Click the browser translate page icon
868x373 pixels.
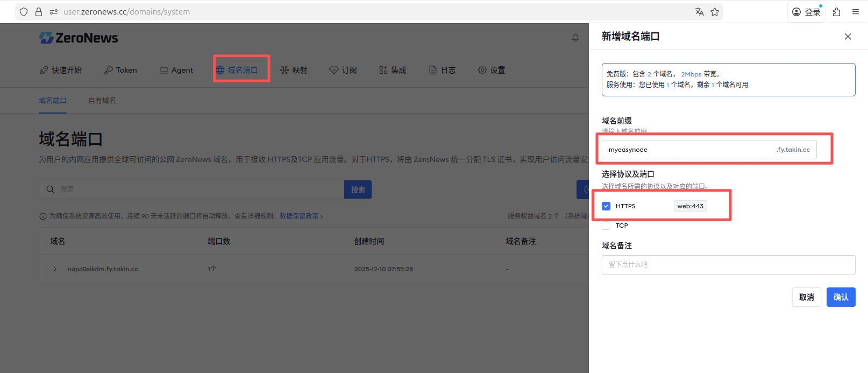click(699, 12)
